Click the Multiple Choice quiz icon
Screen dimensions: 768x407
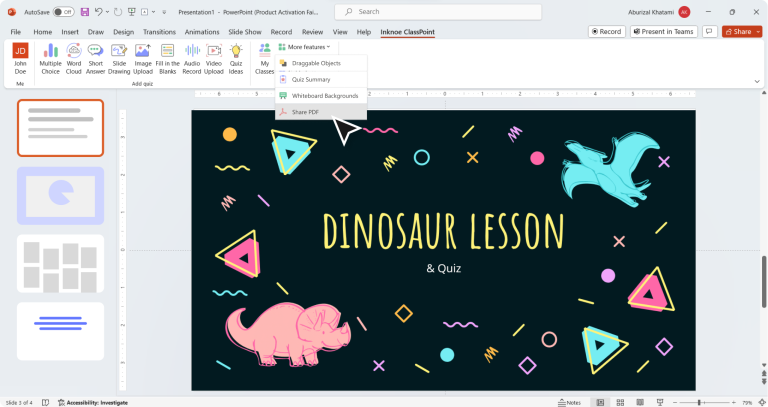point(50,59)
